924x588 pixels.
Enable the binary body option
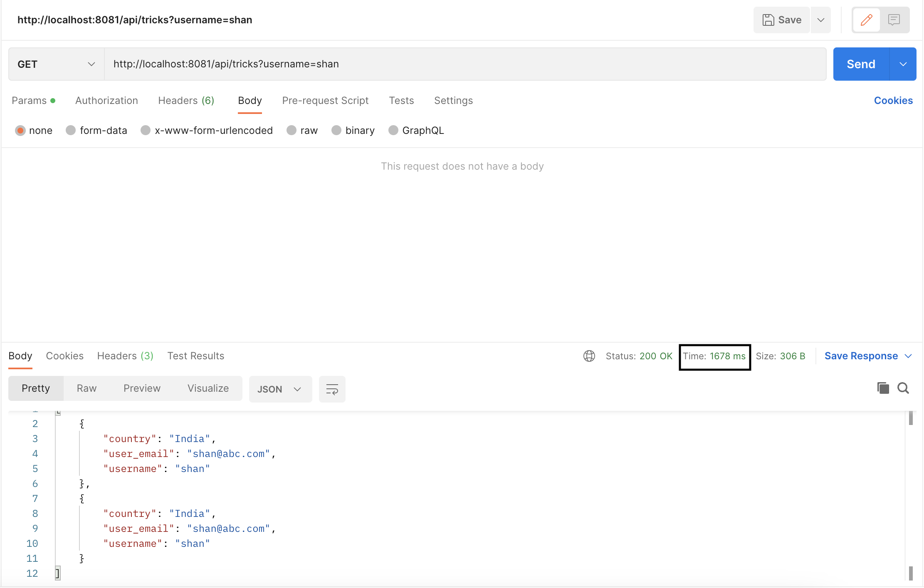coord(336,131)
